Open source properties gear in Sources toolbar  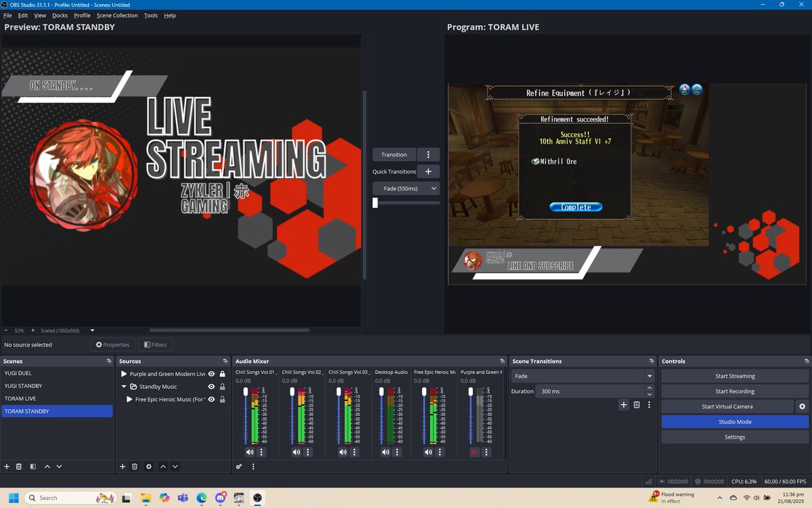coord(149,466)
